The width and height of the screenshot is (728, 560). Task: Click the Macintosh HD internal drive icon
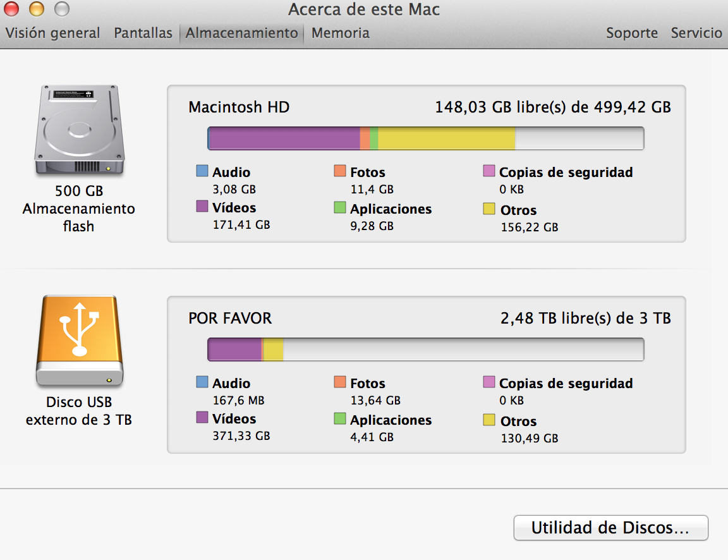tap(79, 131)
